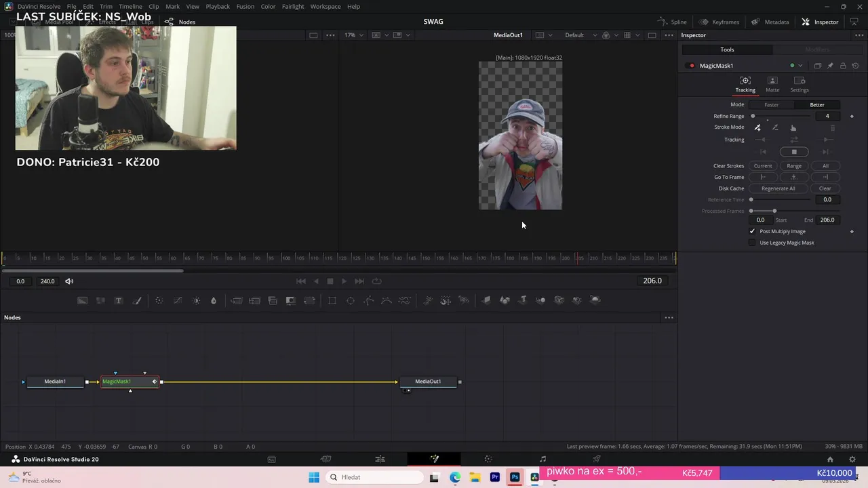Screen dimensions: 868x488
Task: Add a BSpline mask from toolbar
Action: (x=387, y=300)
